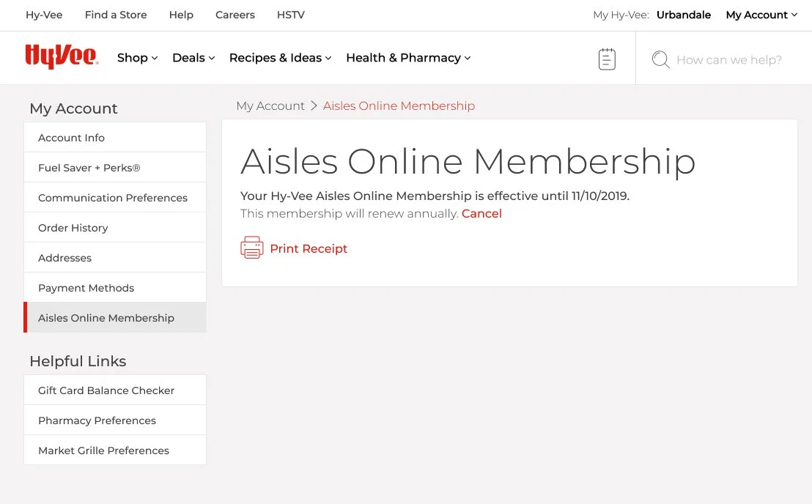Viewport: 812px width, 504px height.
Task: Open Addresses in the sidebar
Action: [x=115, y=258]
